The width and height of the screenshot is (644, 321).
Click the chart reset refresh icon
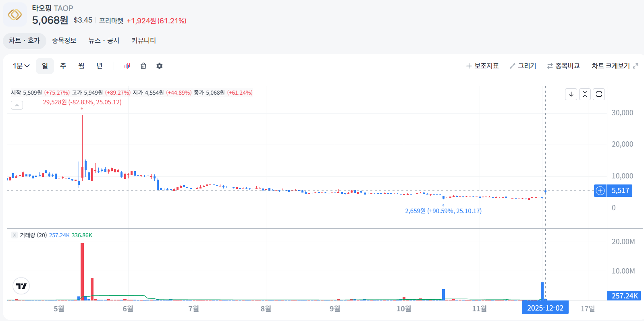click(x=599, y=94)
